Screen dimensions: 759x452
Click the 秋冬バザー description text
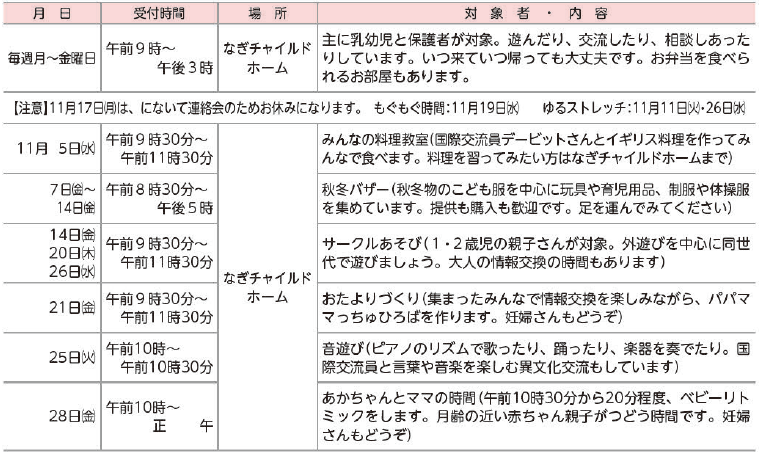pyautogui.click(x=538, y=197)
